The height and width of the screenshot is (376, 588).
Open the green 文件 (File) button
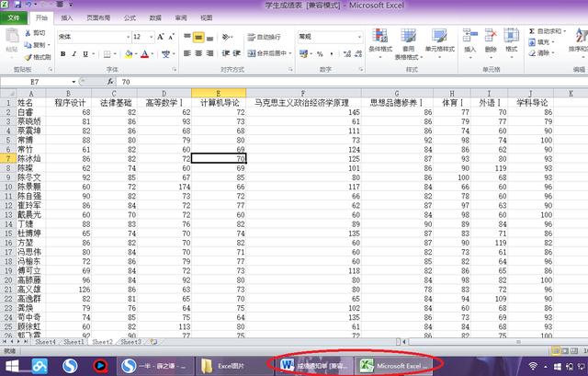14,17
